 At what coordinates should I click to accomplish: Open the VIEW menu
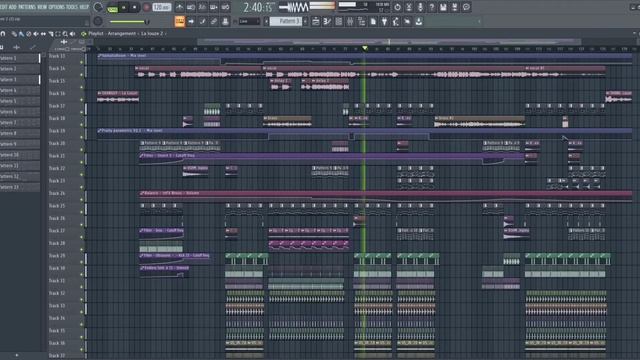pos(42,7)
